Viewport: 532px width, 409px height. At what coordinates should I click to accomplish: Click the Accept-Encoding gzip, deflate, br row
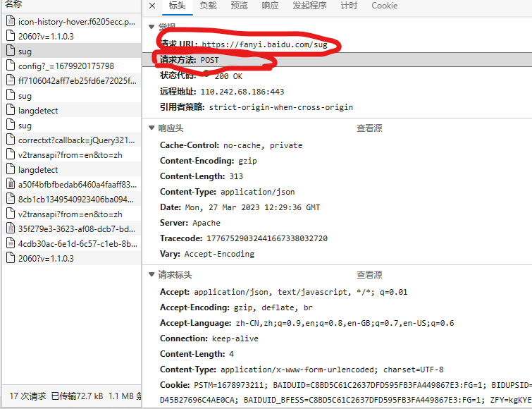click(236, 307)
